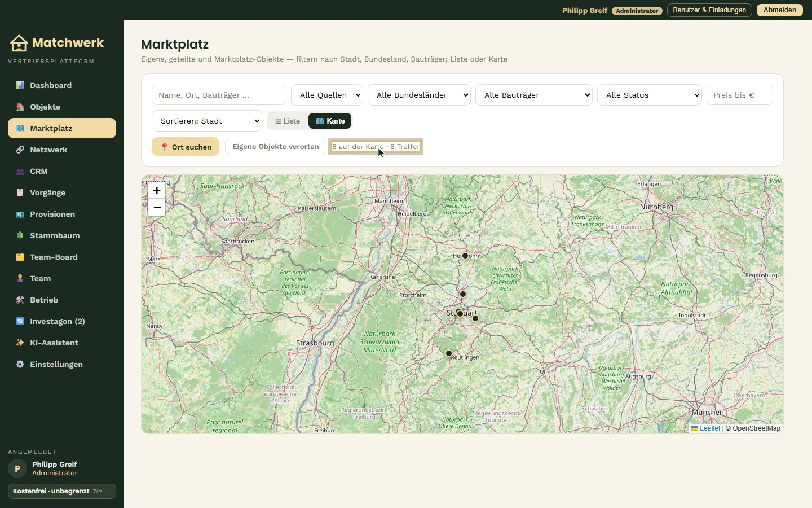Click the Vorgänge clipboard icon
The image size is (812, 508).
click(x=20, y=192)
